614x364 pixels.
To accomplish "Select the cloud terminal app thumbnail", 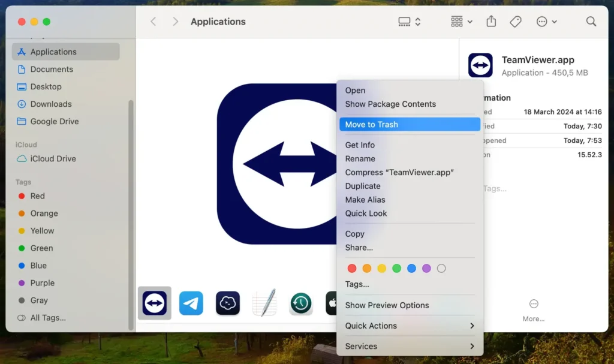I will [x=227, y=303].
